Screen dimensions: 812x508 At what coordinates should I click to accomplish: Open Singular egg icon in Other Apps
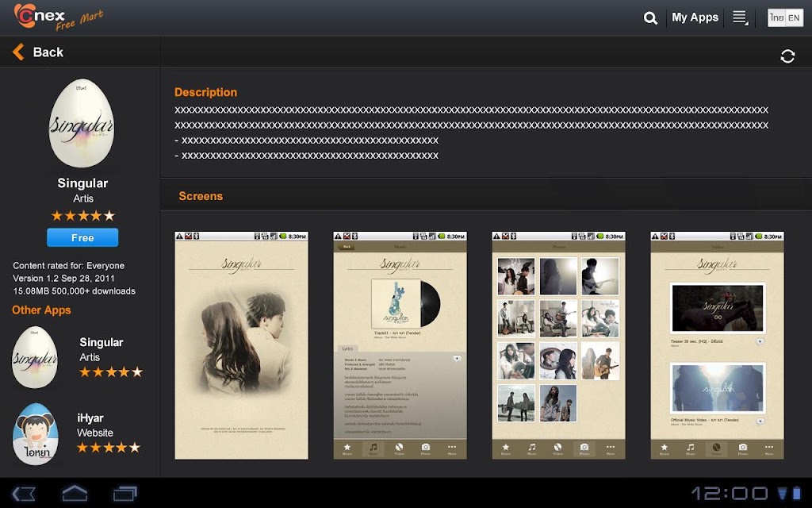coord(35,357)
